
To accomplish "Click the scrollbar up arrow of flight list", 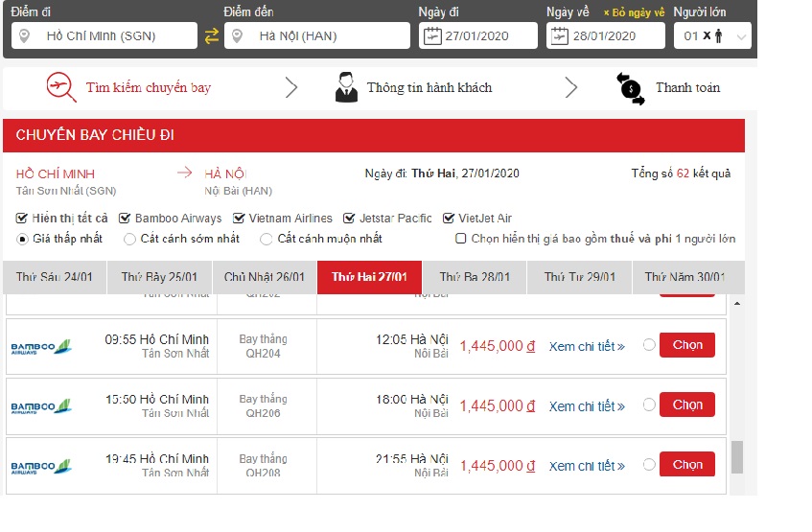I will tap(737, 303).
